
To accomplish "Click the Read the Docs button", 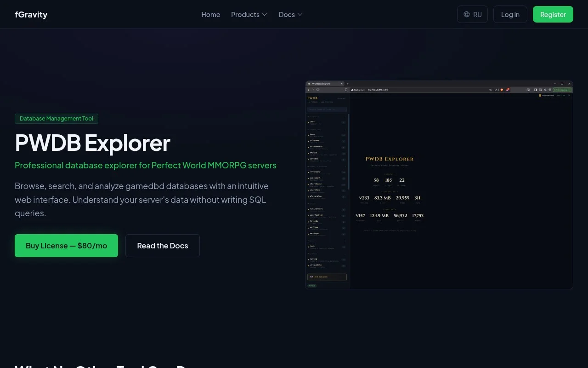I will 162,245.
